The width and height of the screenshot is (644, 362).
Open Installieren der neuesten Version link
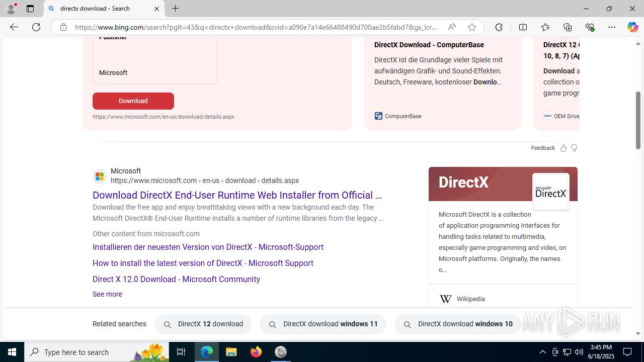click(208, 247)
